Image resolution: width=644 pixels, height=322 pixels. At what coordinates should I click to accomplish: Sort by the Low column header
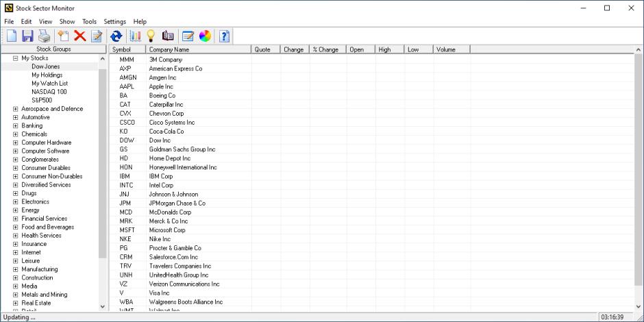click(419, 49)
